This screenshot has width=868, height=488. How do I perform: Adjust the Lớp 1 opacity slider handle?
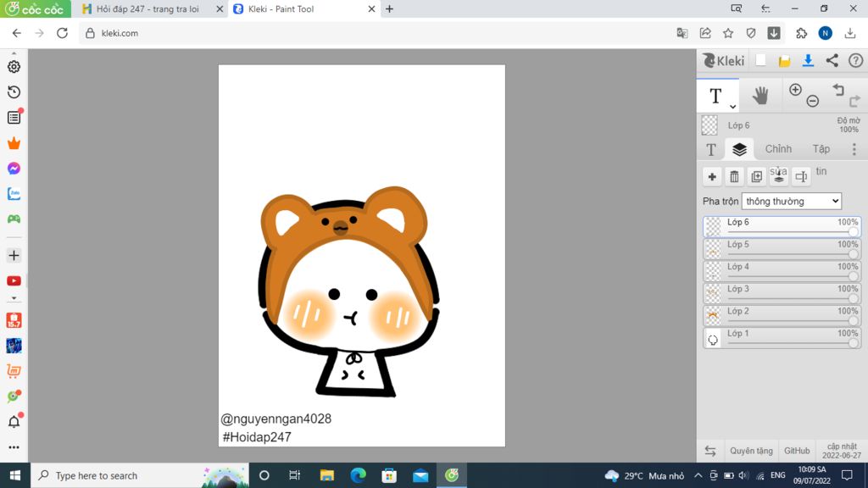[854, 343]
